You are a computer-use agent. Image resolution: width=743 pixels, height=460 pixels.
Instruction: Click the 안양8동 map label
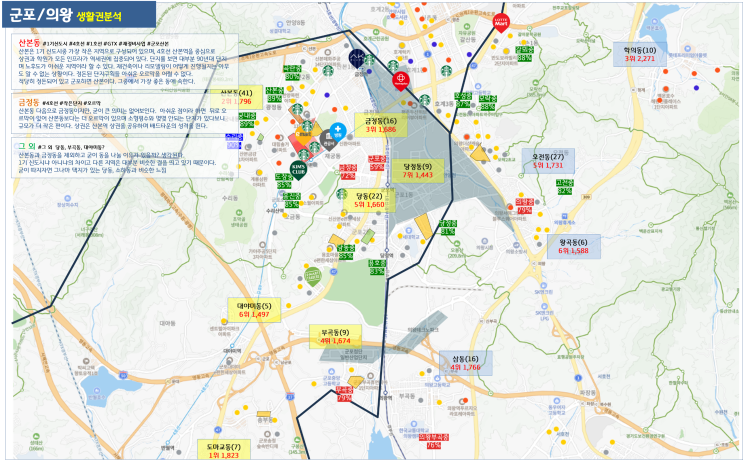[x=295, y=23]
